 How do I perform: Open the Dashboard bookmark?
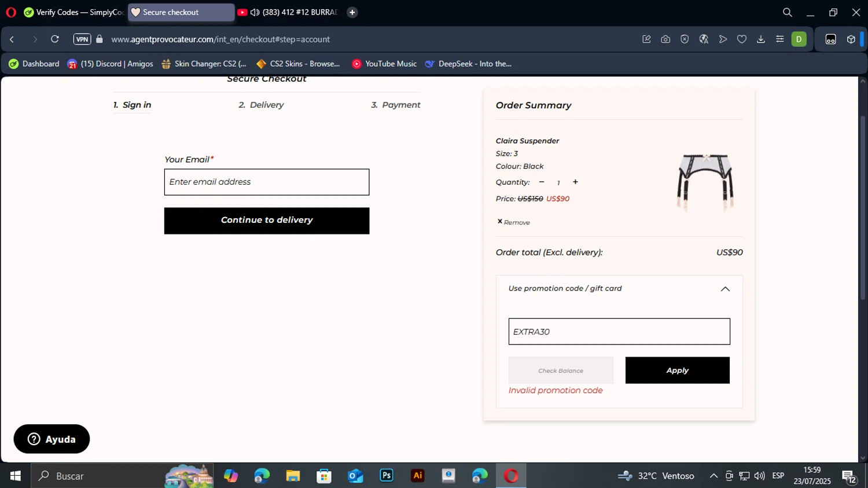click(x=34, y=64)
